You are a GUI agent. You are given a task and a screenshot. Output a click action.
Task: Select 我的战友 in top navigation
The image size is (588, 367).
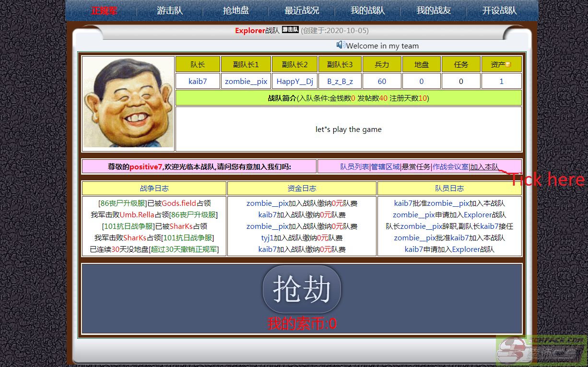pyautogui.click(x=434, y=11)
